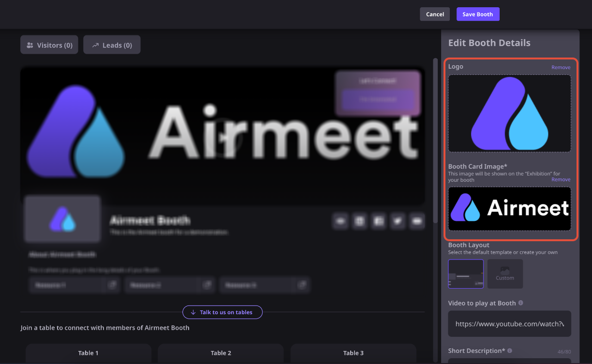Screen dimensions: 592x364
Task: Click the "Join a table to connect" text
Action: [105, 328]
